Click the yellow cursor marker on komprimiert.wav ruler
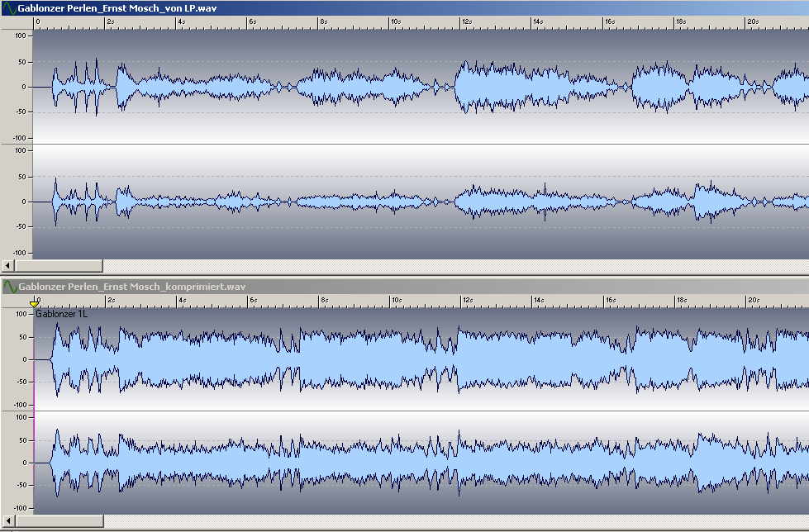Image resolution: width=809 pixels, height=532 pixels. (35, 303)
